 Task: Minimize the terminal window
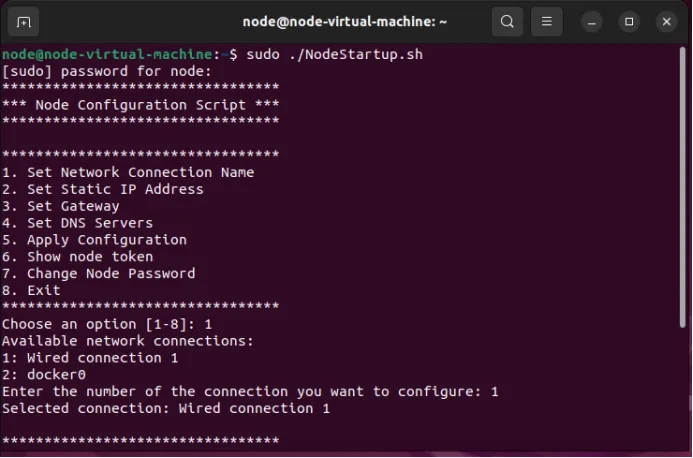[x=592, y=22]
